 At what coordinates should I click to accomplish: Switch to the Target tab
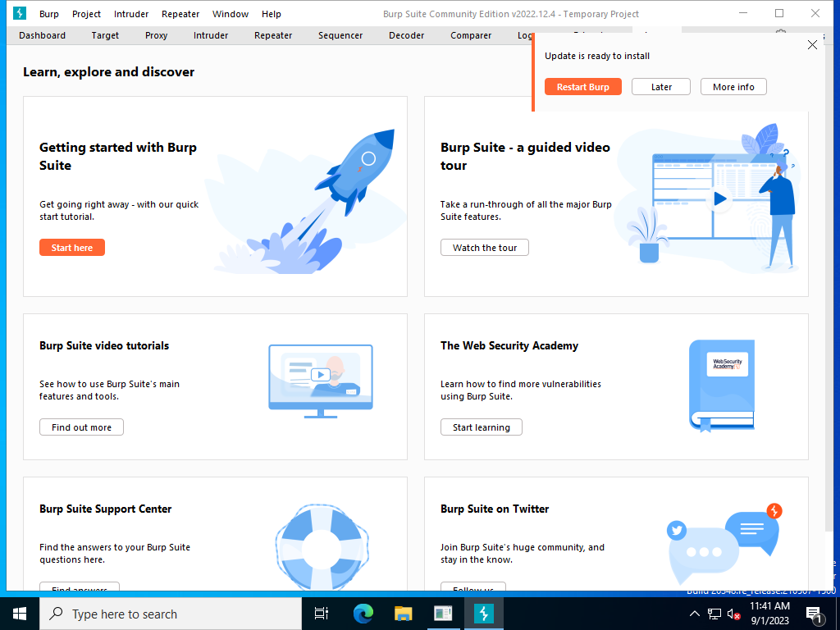click(105, 35)
